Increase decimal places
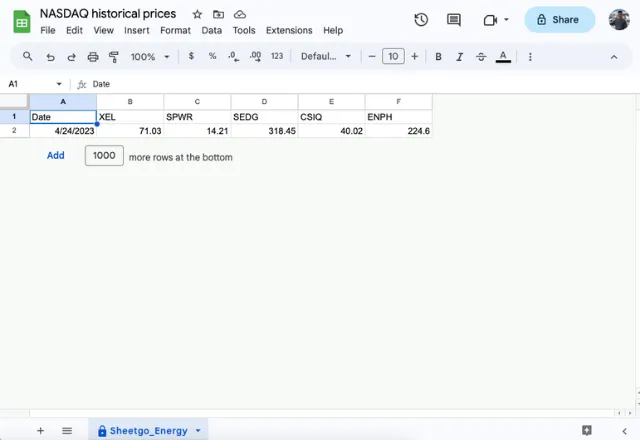 click(x=256, y=57)
